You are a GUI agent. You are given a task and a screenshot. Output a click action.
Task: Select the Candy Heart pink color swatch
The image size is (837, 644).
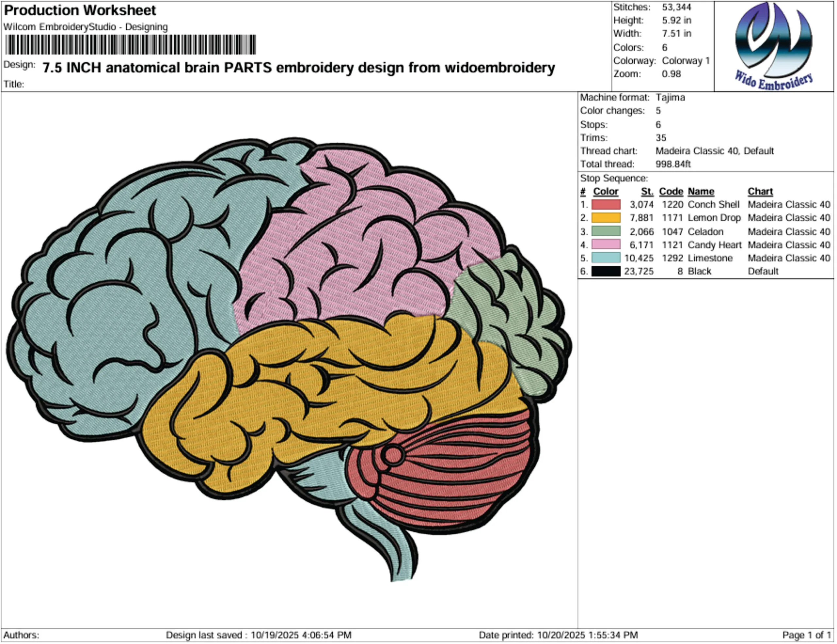tap(606, 245)
